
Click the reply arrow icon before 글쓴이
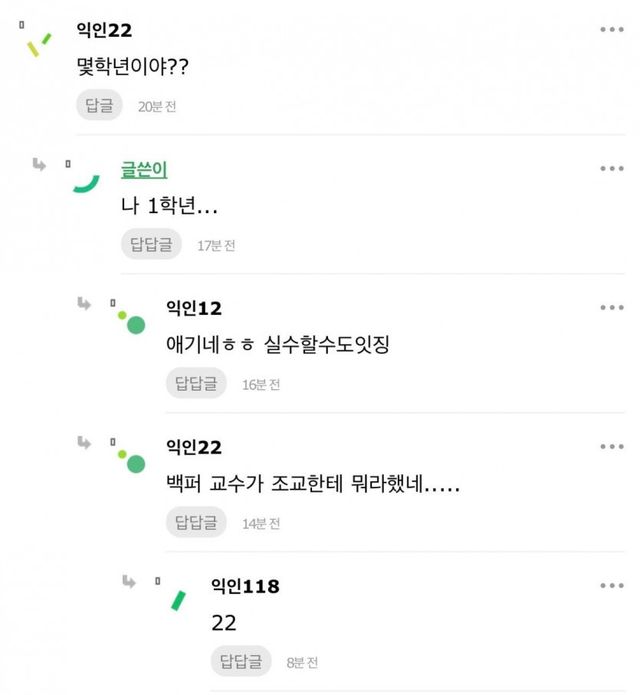click(39, 165)
